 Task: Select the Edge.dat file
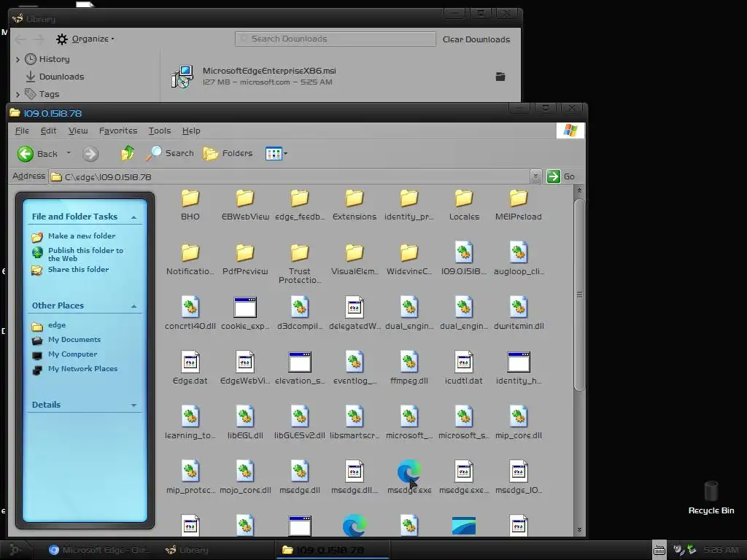coord(190,362)
